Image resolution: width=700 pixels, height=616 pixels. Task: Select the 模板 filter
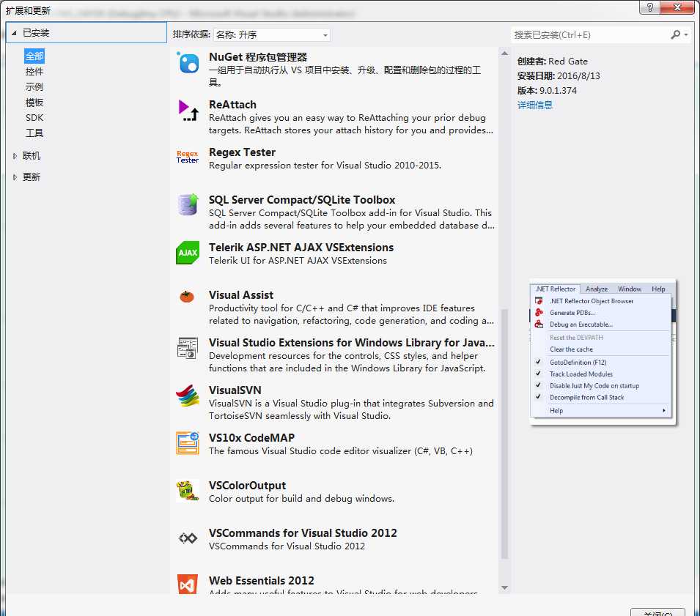[x=34, y=102]
